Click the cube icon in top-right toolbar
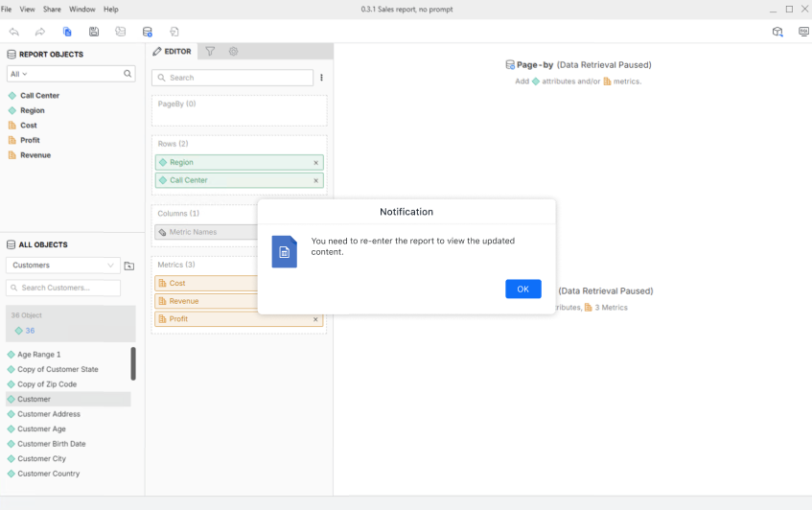 777,32
